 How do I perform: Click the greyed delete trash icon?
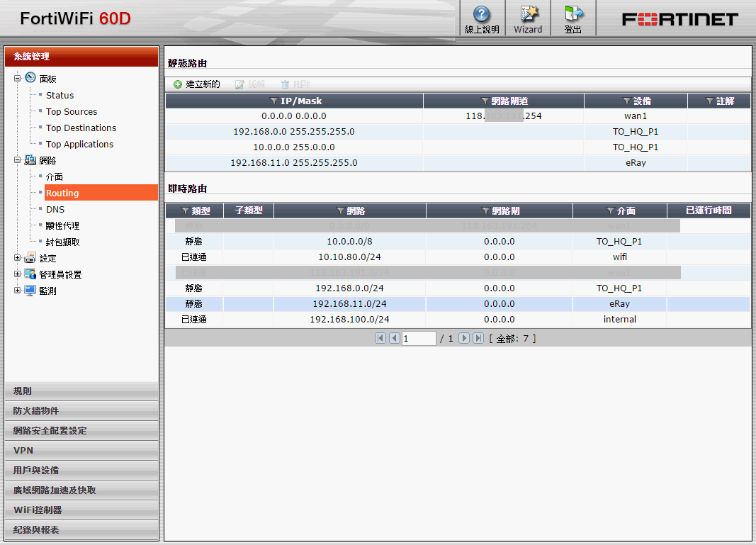285,84
